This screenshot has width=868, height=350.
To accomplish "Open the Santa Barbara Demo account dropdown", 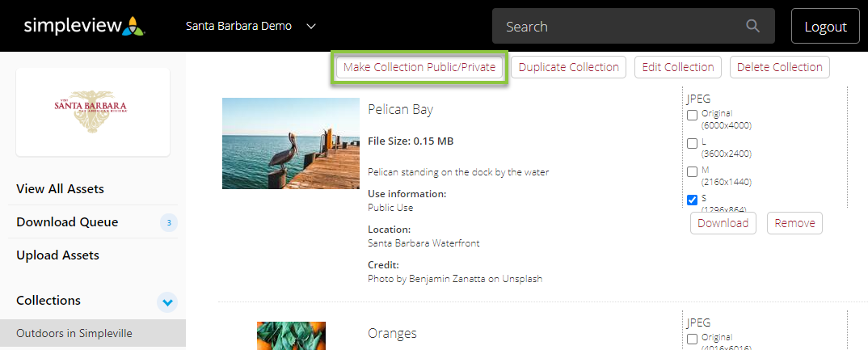I will [x=251, y=26].
